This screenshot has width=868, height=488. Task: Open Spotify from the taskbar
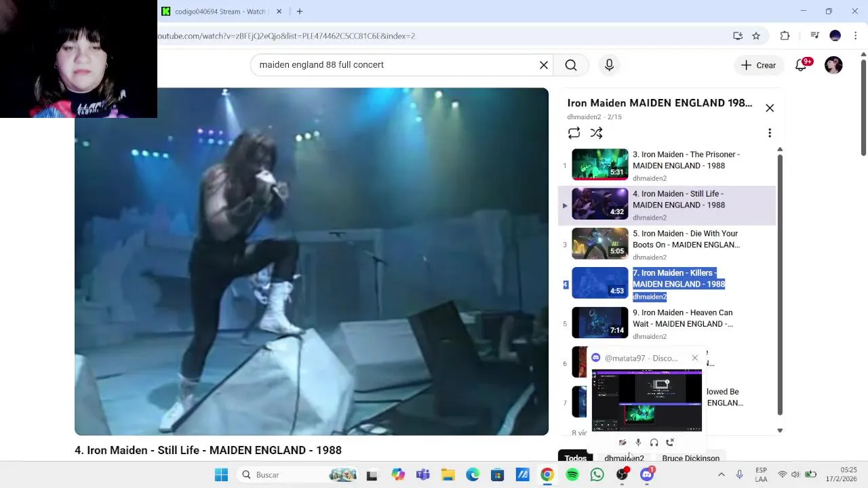click(x=572, y=475)
